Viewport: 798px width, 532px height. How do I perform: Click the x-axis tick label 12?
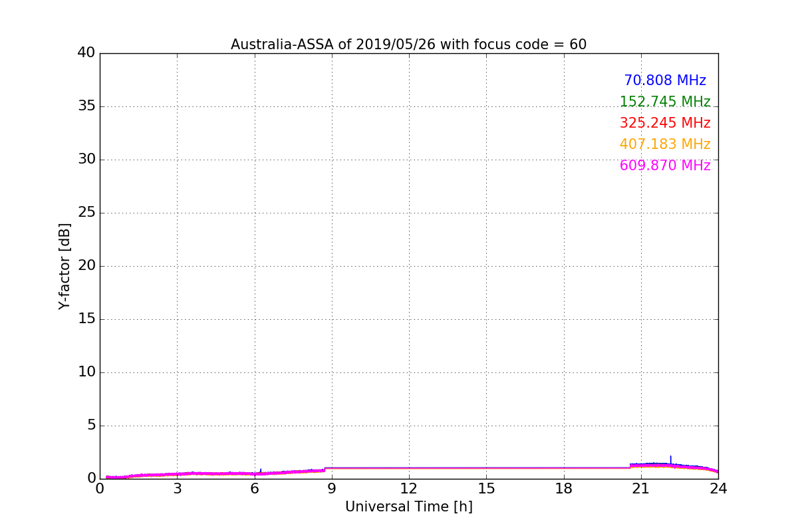click(x=409, y=489)
